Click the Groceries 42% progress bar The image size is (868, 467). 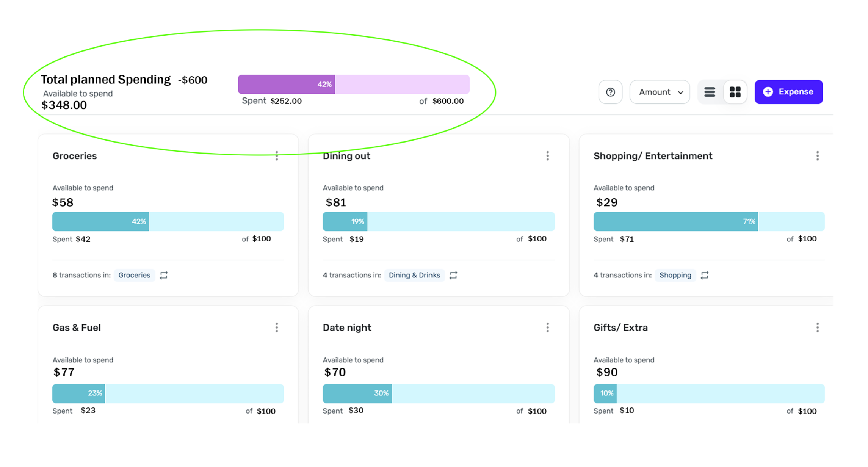pyautogui.click(x=168, y=221)
